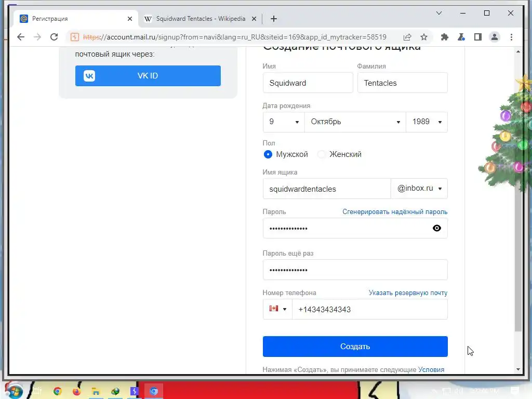Click the scrollbar down arrow
532x399 pixels.
[x=518, y=369]
